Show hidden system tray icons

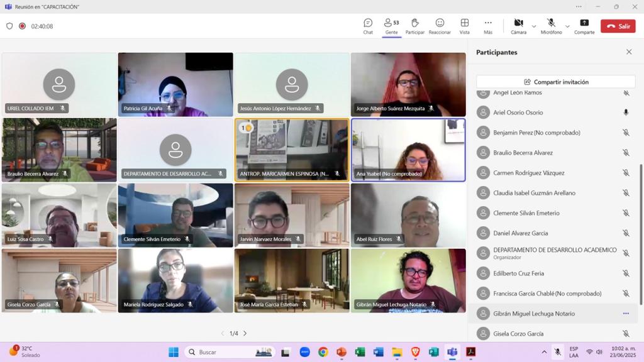tap(544, 352)
